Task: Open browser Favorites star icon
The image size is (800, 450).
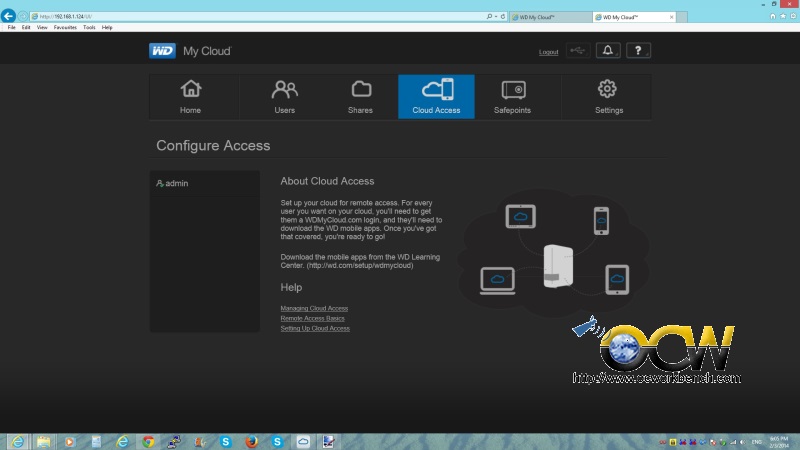Action: click(783, 16)
